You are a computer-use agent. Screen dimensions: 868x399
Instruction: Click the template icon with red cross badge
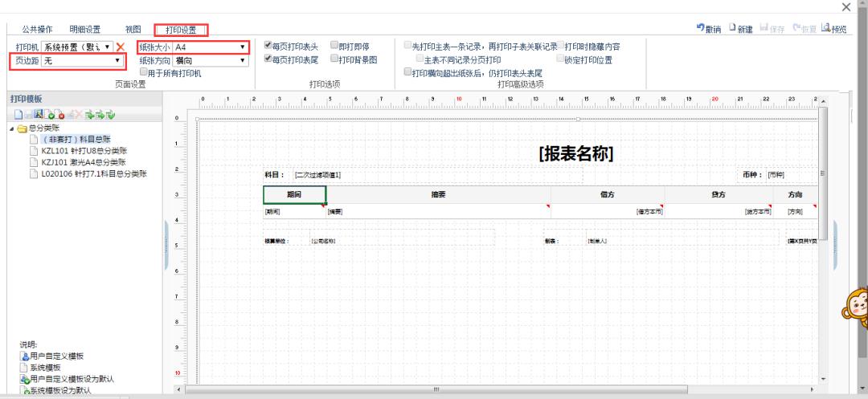[59, 114]
